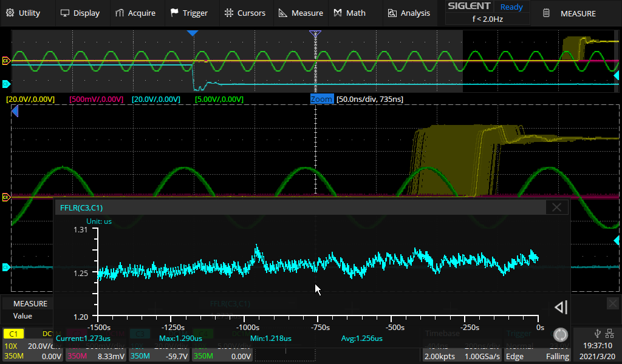Open the Math menu
Screen dimensions: 622x364
click(349, 13)
